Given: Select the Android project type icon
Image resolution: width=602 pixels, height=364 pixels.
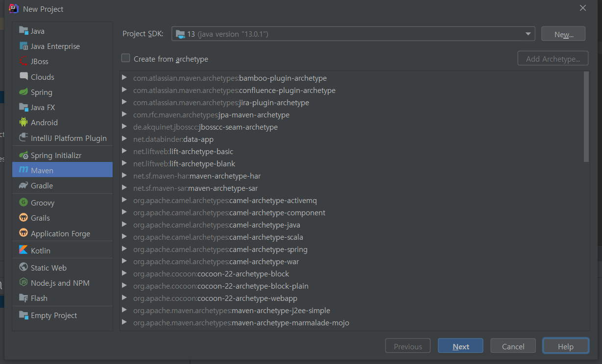Looking at the screenshot, I should click(23, 122).
